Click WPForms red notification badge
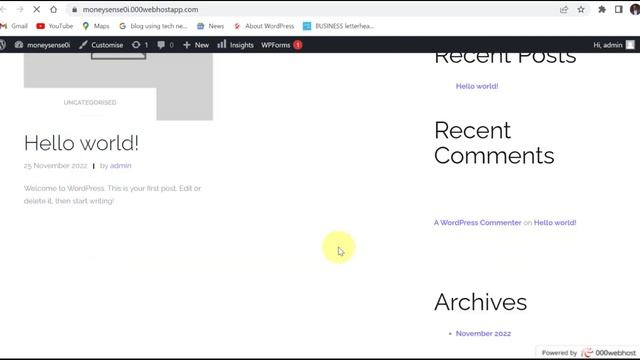The width and height of the screenshot is (640, 360). (298, 45)
